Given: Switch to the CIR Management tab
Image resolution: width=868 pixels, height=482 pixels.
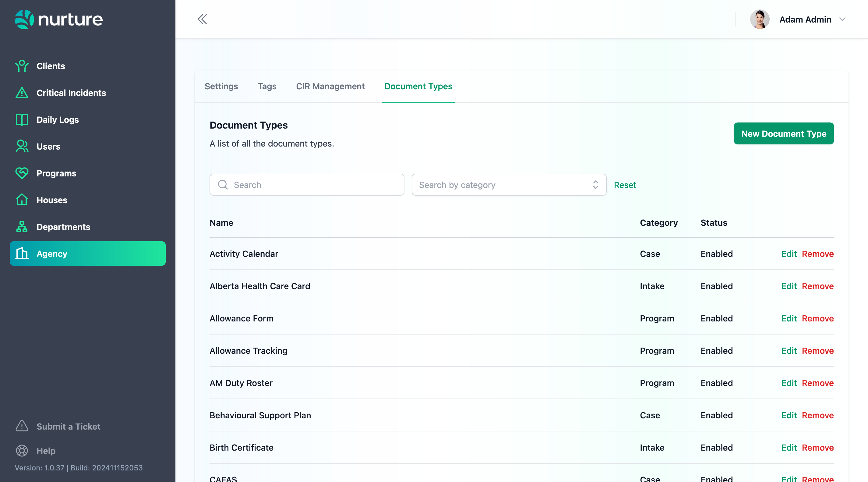Looking at the screenshot, I should tap(330, 86).
